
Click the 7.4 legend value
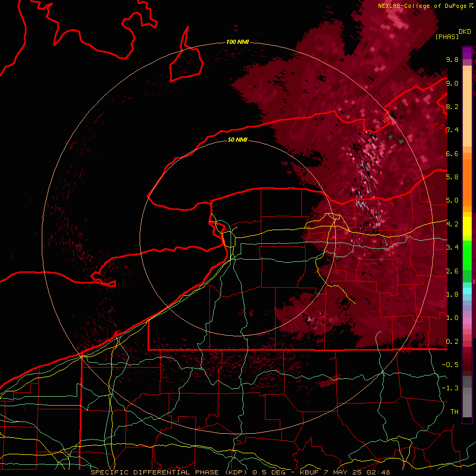point(452,130)
